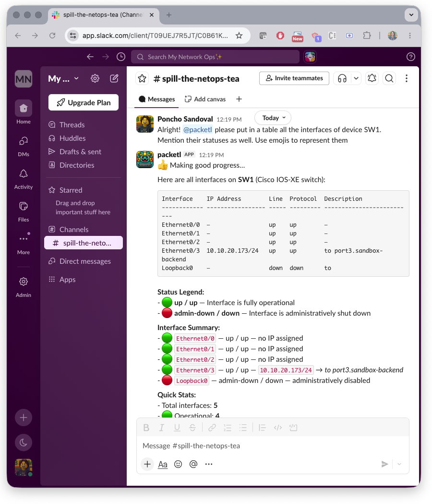The height and width of the screenshot is (504, 432).
Task: Open Drafts & sent
Action: point(84,152)
